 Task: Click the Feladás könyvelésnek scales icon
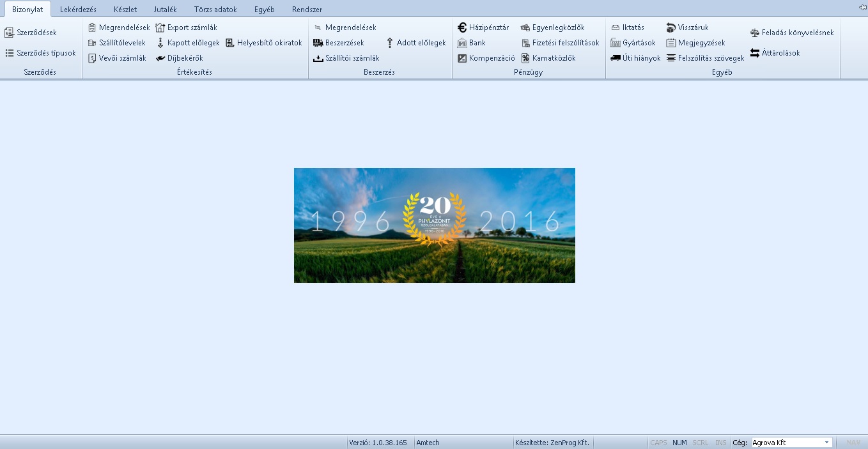point(755,33)
